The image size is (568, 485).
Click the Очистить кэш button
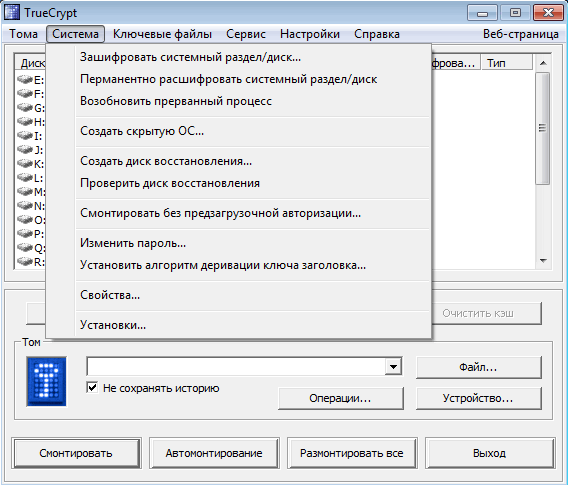point(486,313)
